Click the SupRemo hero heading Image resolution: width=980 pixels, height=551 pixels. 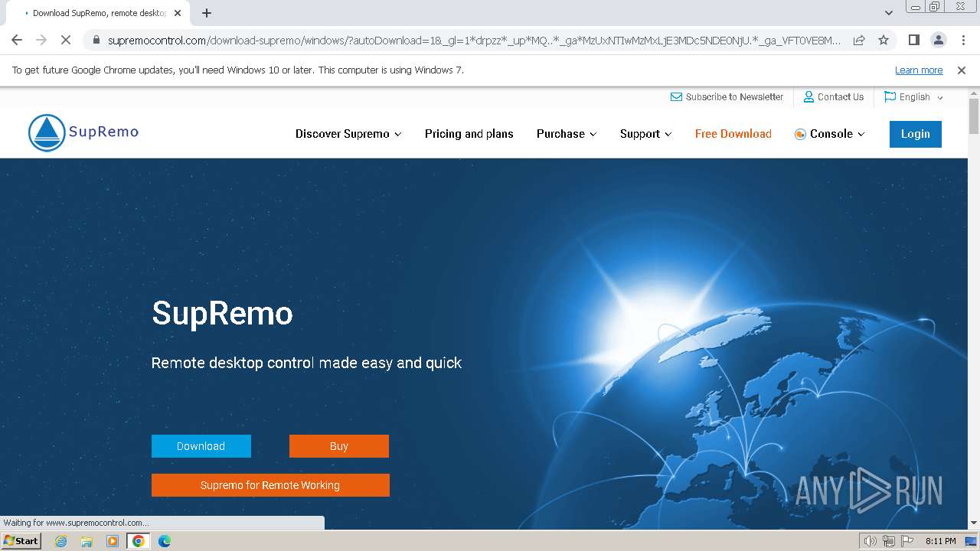tap(222, 313)
